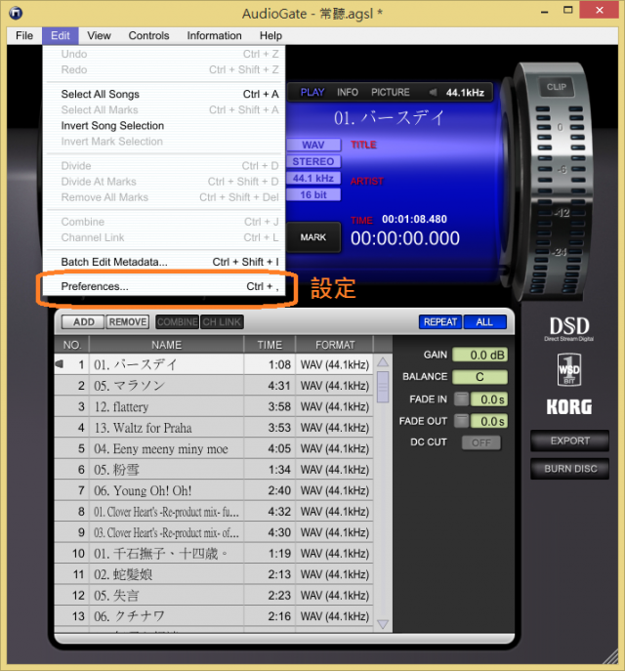The width and height of the screenshot is (625, 672).
Task: Open the View menu
Action: (99, 35)
